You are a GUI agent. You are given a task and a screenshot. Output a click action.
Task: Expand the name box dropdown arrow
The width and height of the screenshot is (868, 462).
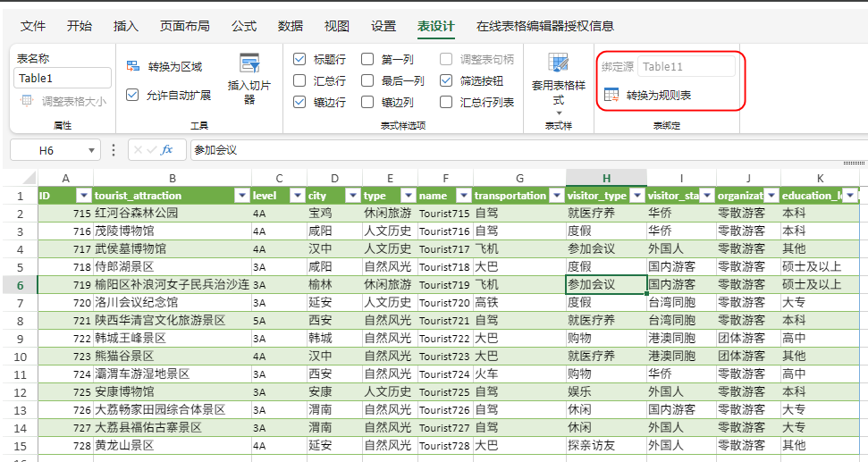[91, 150]
